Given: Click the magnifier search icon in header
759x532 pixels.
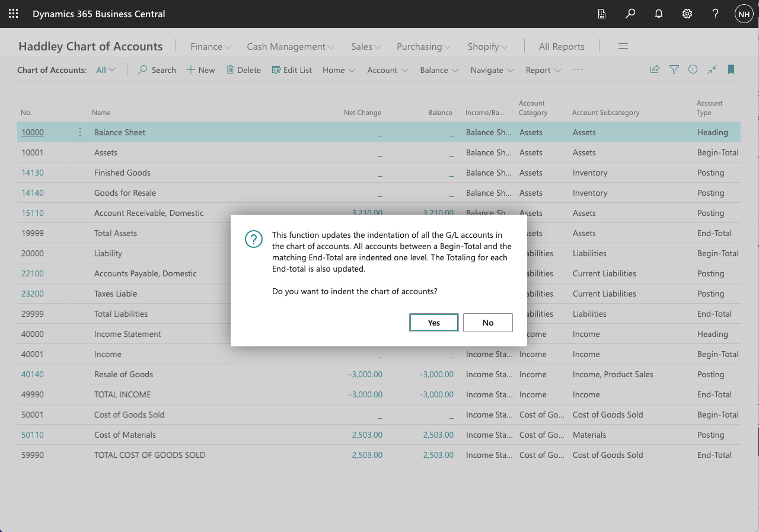Looking at the screenshot, I should [x=630, y=14].
